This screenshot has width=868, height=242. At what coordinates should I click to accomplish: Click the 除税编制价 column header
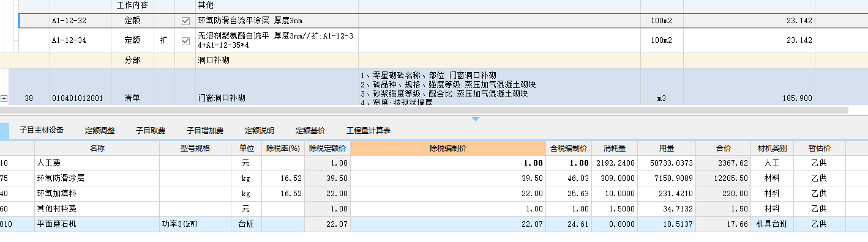click(448, 148)
